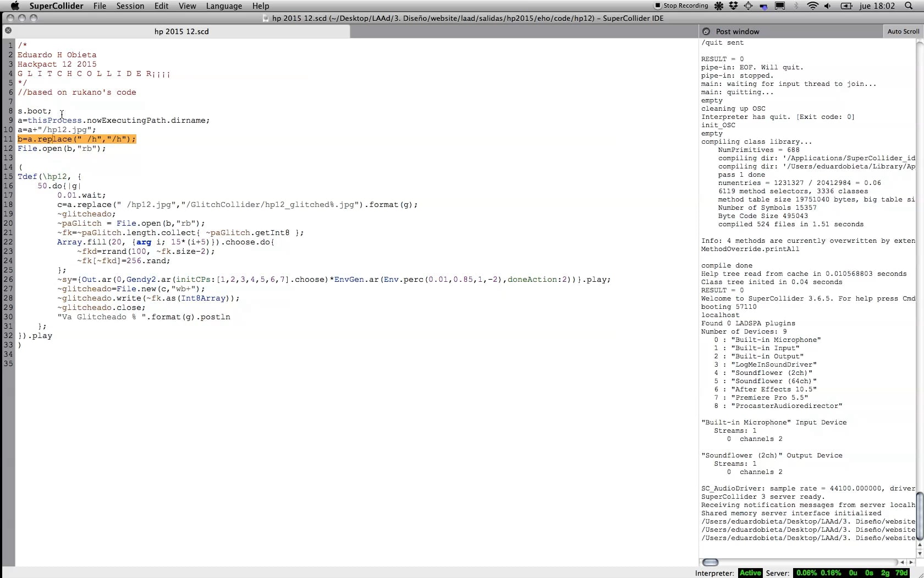Click the Post window vertical scrollbar thumb
924x578 pixels.
click(920, 516)
